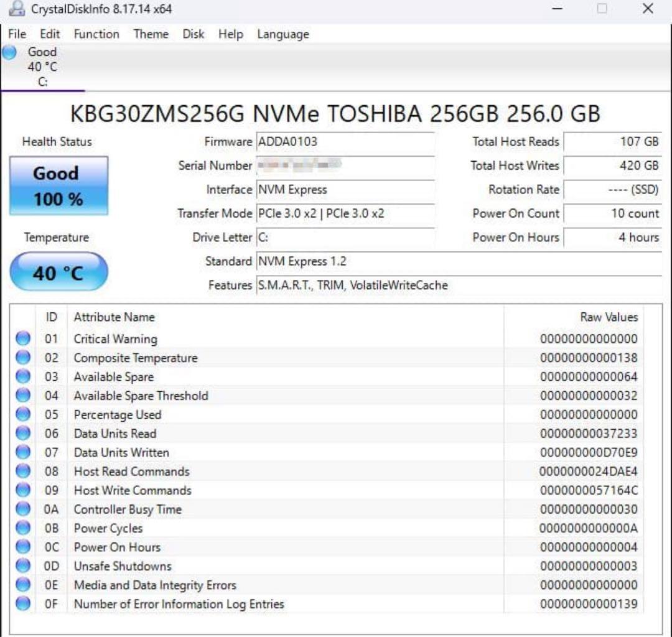Click the indicator beside Media and Data Integrity Errors

[x=22, y=585]
